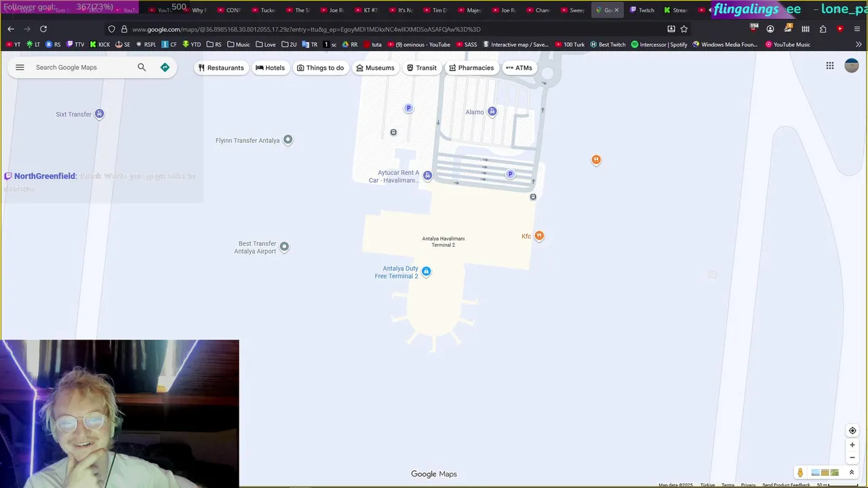The width and height of the screenshot is (868, 488).
Task: Click the search magnifier icon
Action: tap(142, 67)
